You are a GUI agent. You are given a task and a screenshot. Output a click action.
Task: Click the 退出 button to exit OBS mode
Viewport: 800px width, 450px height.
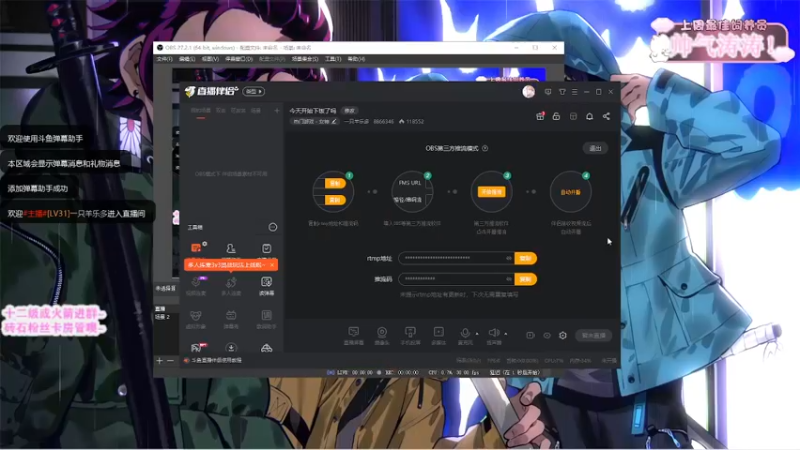click(595, 148)
